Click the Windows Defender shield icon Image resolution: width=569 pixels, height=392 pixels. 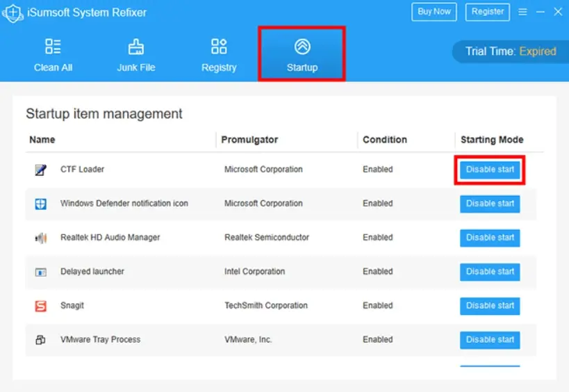40,204
